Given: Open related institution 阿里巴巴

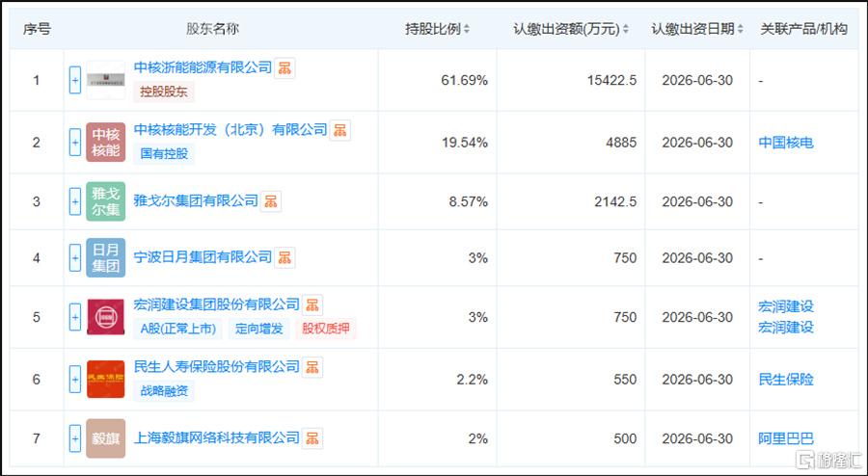Looking at the screenshot, I should 785,438.
